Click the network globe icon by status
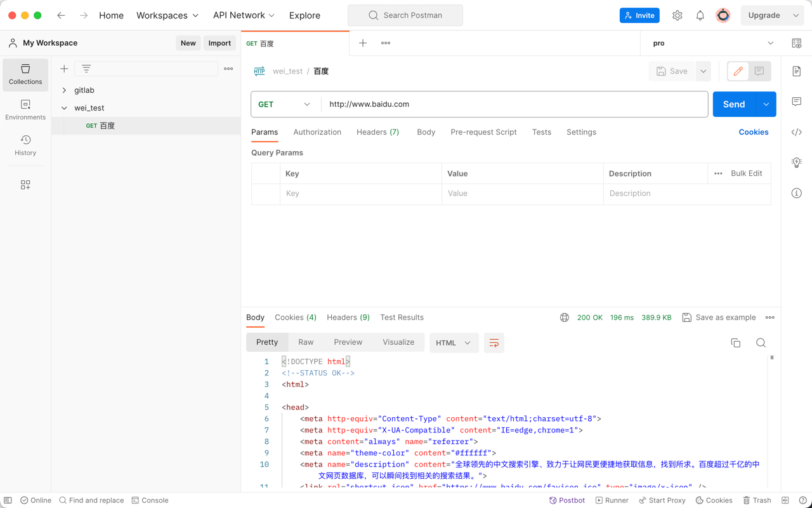The width and height of the screenshot is (812, 508). tap(565, 317)
